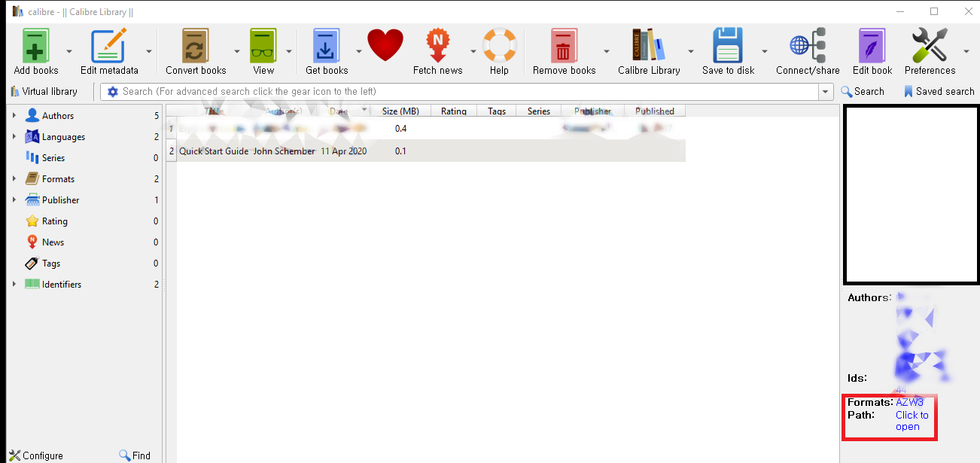Screen dimensions: 980x463
Task: Open the Get books dropdown arrow
Action: [x=359, y=51]
